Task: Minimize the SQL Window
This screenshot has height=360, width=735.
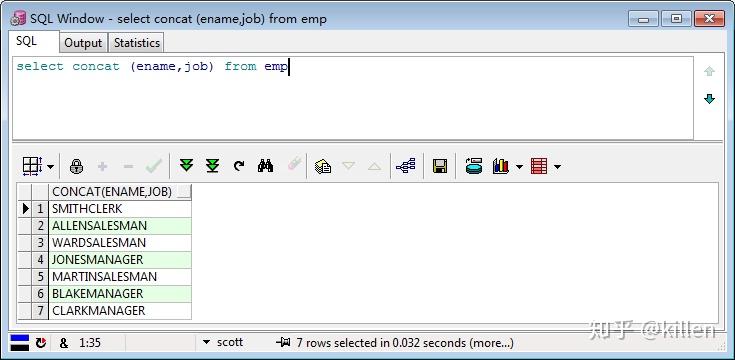Action: [x=644, y=19]
